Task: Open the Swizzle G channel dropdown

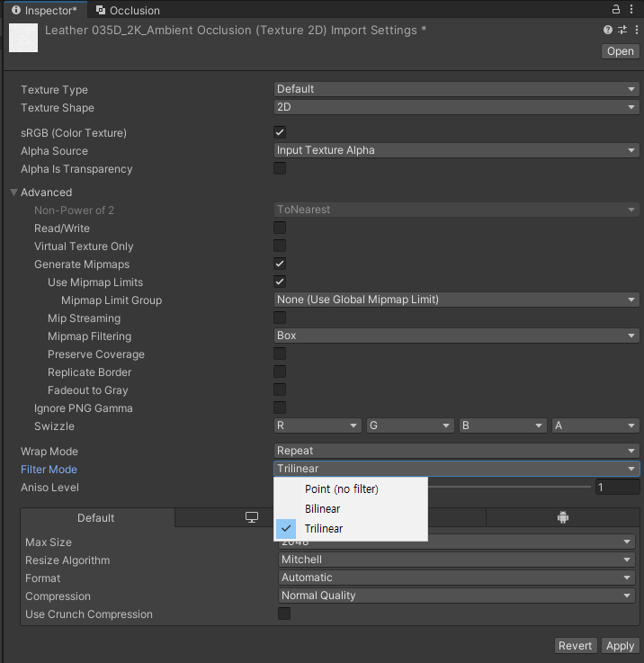Action: pyautogui.click(x=410, y=426)
